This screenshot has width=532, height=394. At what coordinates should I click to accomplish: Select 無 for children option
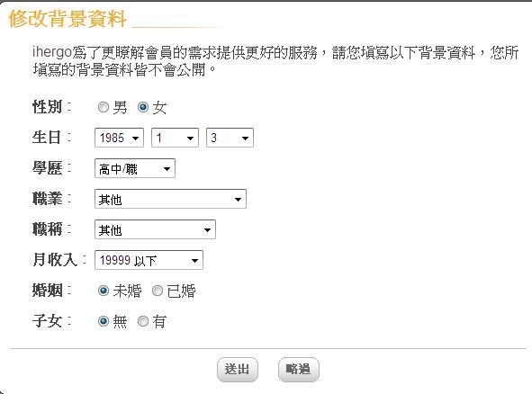104,321
